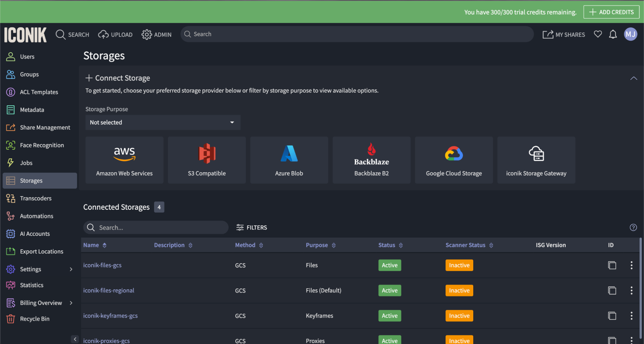Screen dimensions: 644x344
Task: Open Statistics in sidebar
Action: point(40,285)
